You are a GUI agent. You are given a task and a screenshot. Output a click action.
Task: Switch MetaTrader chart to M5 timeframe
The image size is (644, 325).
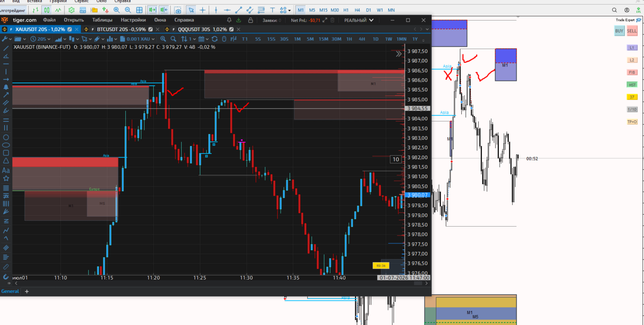pos(312,10)
